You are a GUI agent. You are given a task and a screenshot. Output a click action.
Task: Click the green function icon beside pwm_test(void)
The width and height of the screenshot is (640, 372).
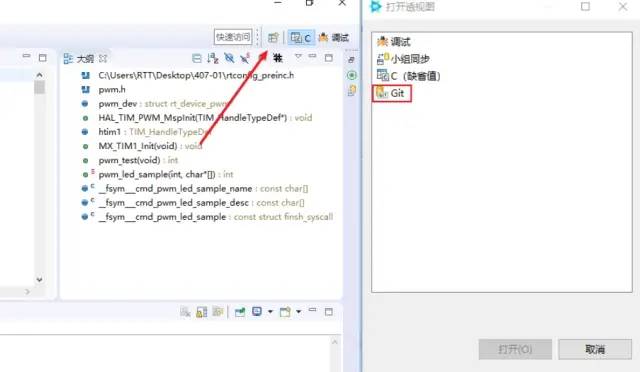85,160
